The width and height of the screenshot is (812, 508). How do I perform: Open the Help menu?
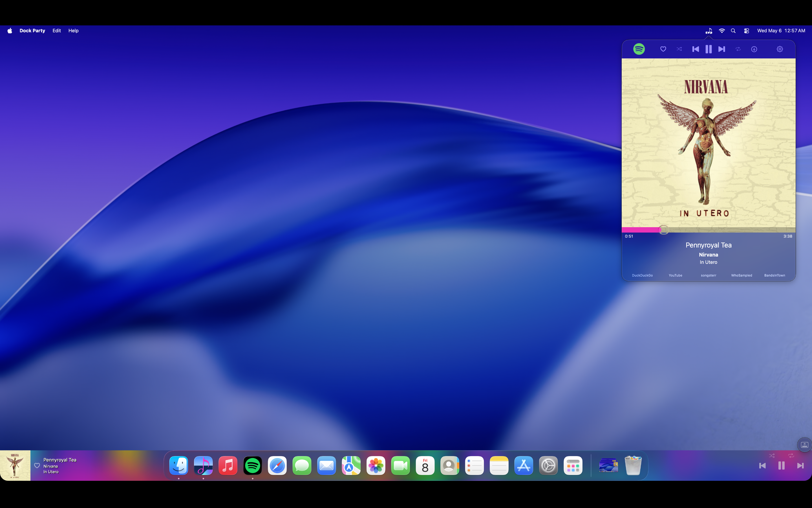click(x=74, y=30)
